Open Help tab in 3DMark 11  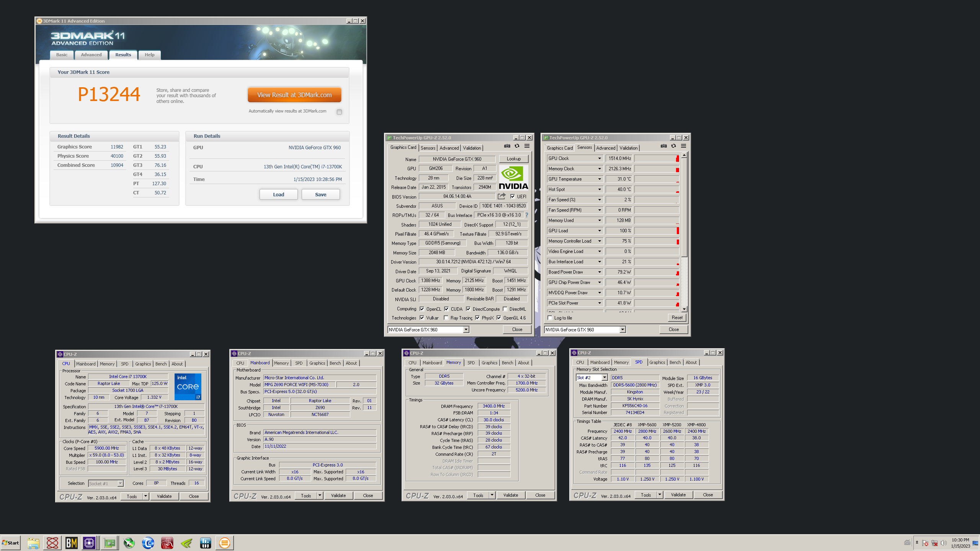pos(150,55)
